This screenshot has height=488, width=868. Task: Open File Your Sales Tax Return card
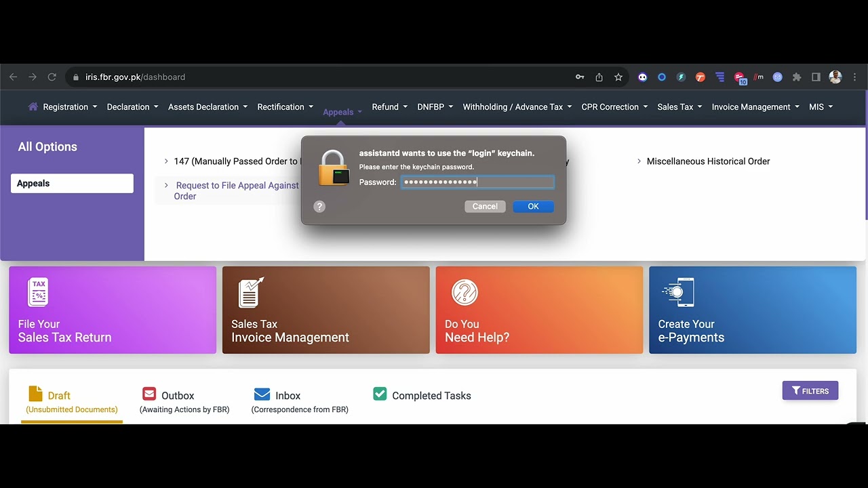tap(113, 310)
